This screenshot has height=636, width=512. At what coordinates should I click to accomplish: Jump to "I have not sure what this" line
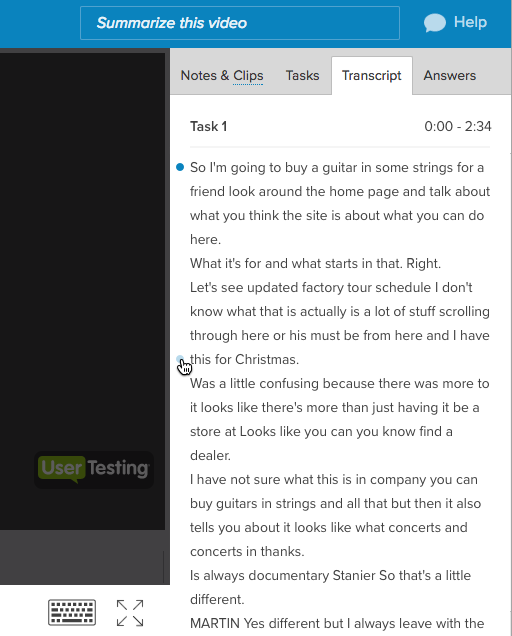point(336,516)
